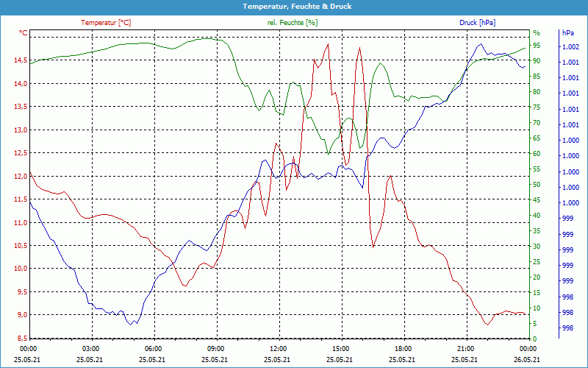Click the '8,5' temperature axis value
588x368 pixels.
(x=23, y=338)
